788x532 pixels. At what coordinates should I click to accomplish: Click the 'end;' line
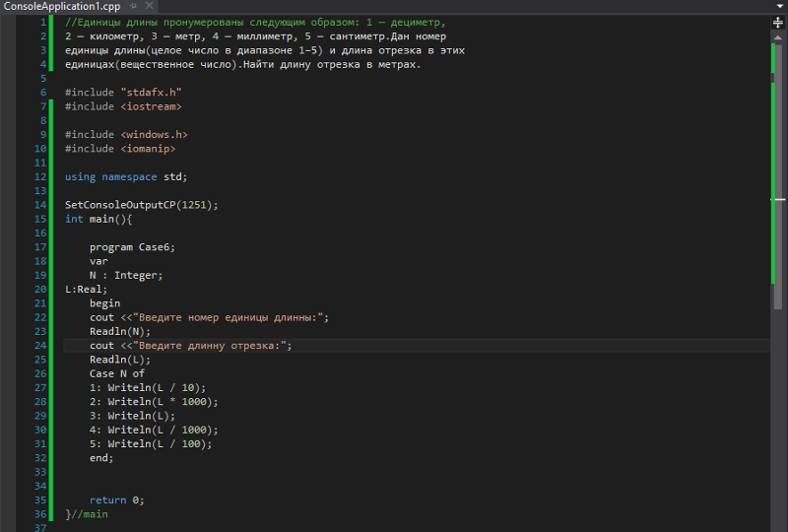(x=101, y=458)
